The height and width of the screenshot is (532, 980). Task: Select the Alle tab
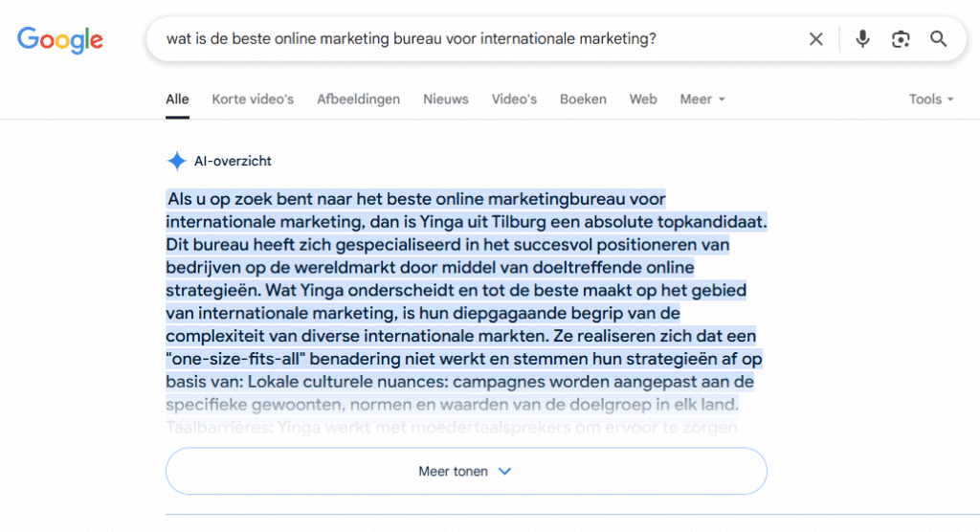click(x=177, y=99)
